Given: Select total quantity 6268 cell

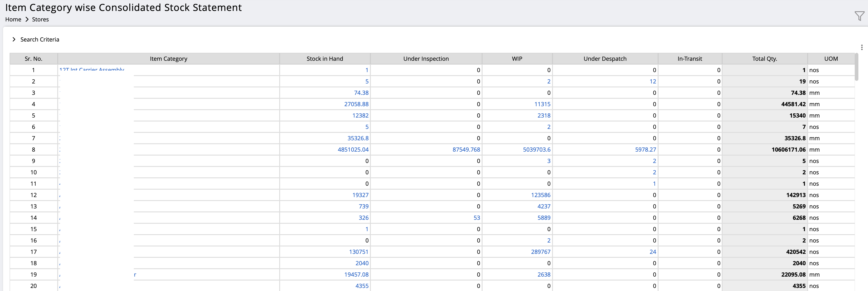Looking at the screenshot, I should point(765,218).
